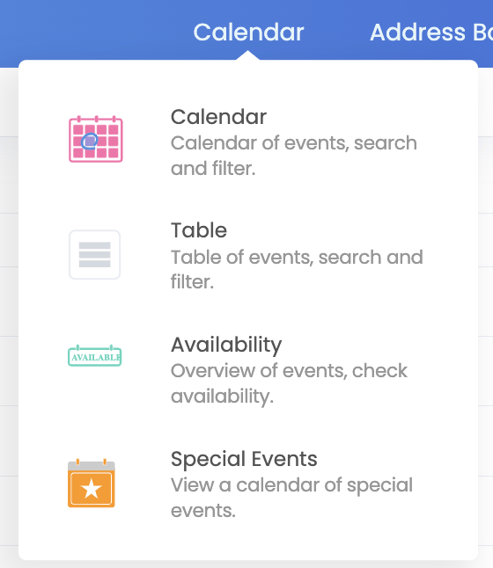Click the blue circle marker on calendar icon

pyautogui.click(x=89, y=141)
